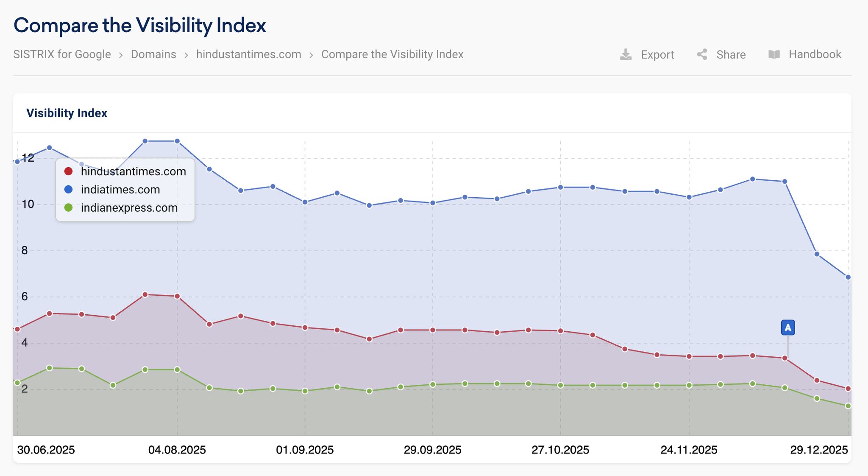This screenshot has height=476, width=868.
Task: Select Compare the Visibility Index breadcrumb
Action: [x=392, y=54]
